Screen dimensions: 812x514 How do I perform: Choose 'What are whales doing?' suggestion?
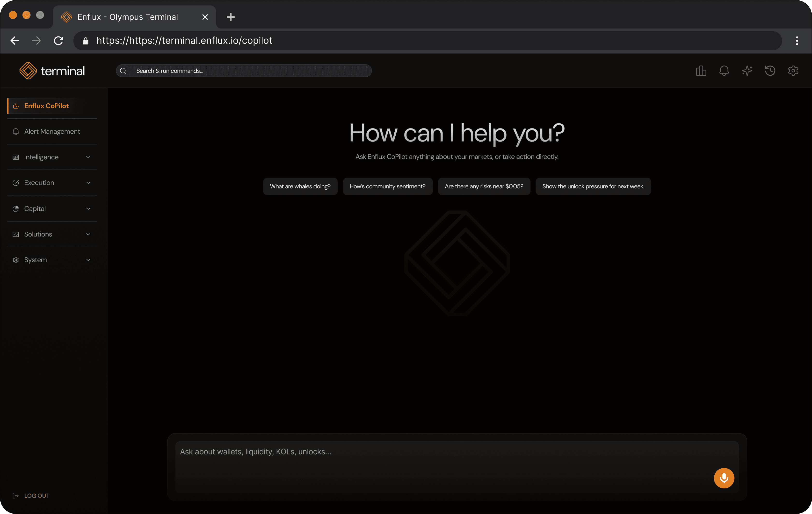300,186
